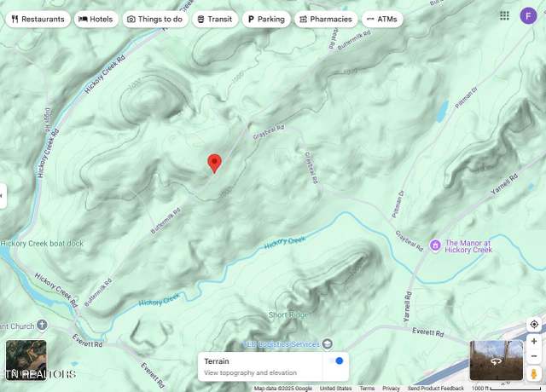
Task: Zoom out with the minus button
Action: (534, 356)
